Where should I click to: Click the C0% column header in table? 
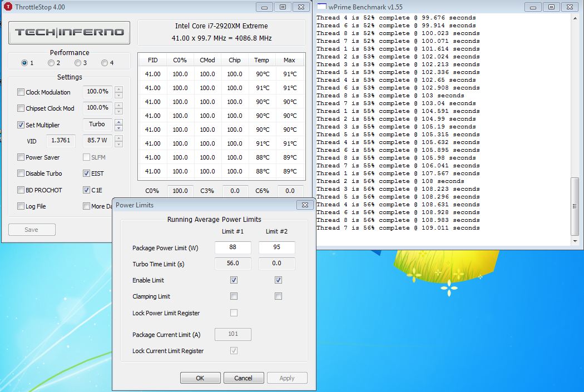[x=180, y=60]
